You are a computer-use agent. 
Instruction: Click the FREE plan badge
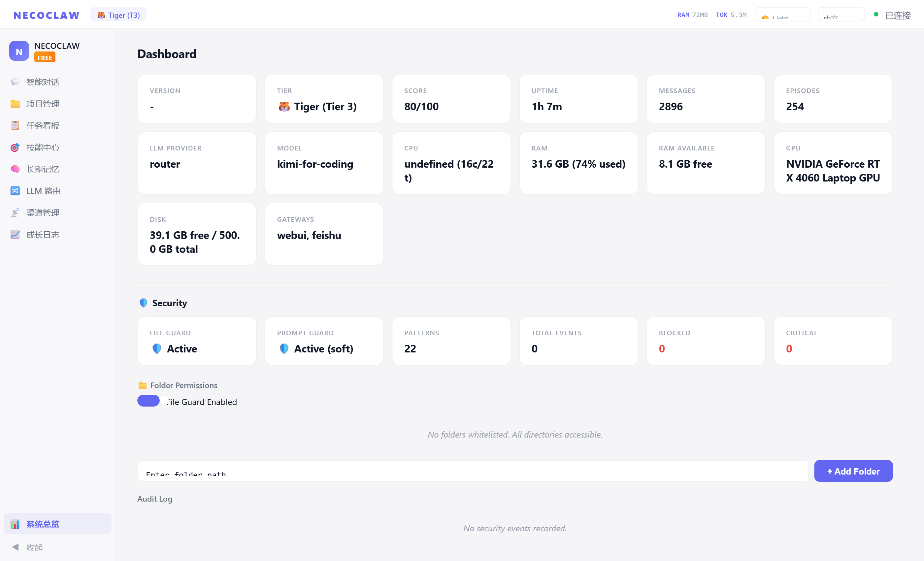tap(45, 57)
